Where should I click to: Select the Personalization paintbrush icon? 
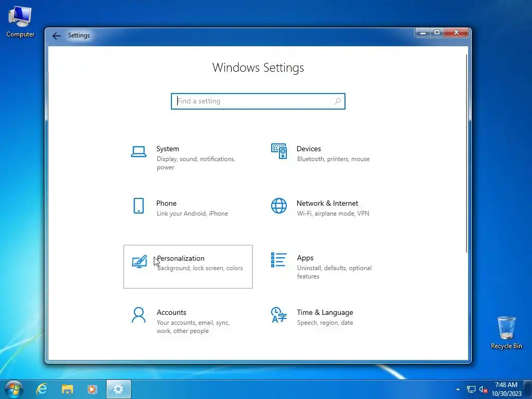(x=139, y=261)
